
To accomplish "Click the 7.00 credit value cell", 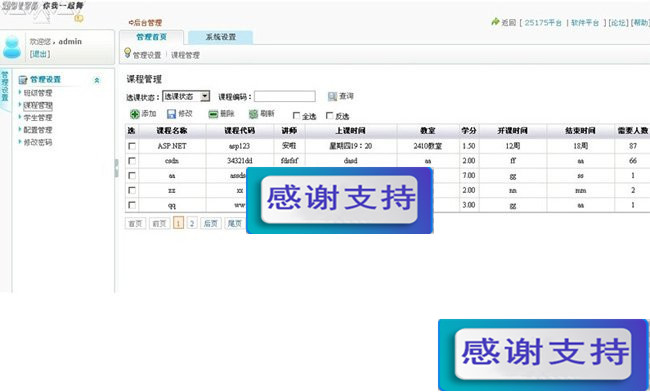I will click(469, 176).
